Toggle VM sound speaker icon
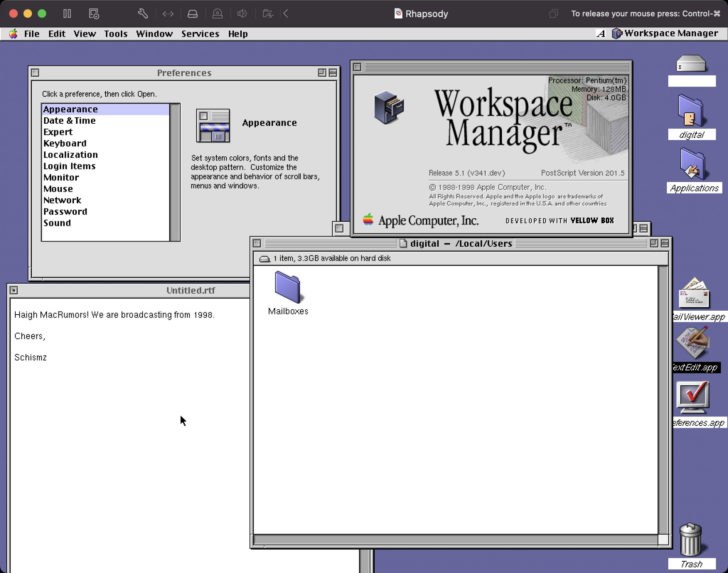Screen dimensions: 728x573 (242, 14)
